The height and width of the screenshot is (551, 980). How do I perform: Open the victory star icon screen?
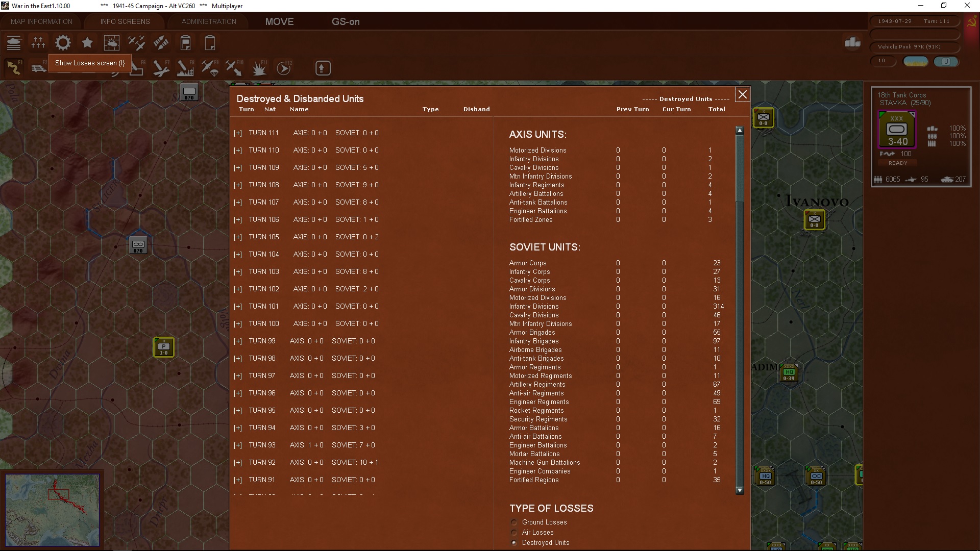click(87, 43)
